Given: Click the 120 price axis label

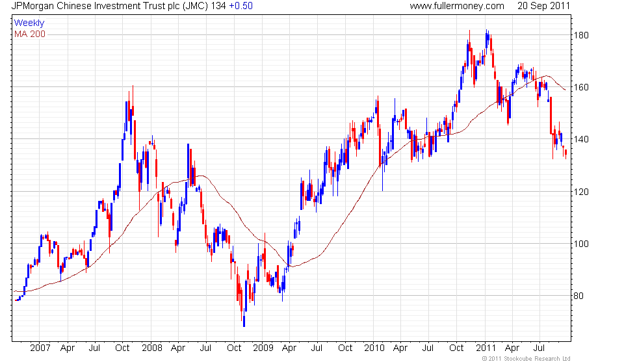Looking at the screenshot, I should (x=581, y=192).
